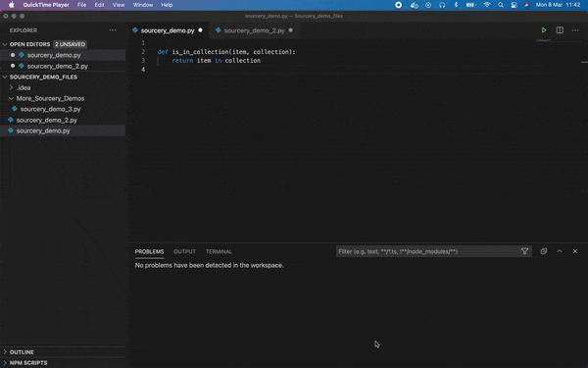The image size is (588, 368).
Task: Click screen recording stop icon in menu bar
Action: coord(398,5)
